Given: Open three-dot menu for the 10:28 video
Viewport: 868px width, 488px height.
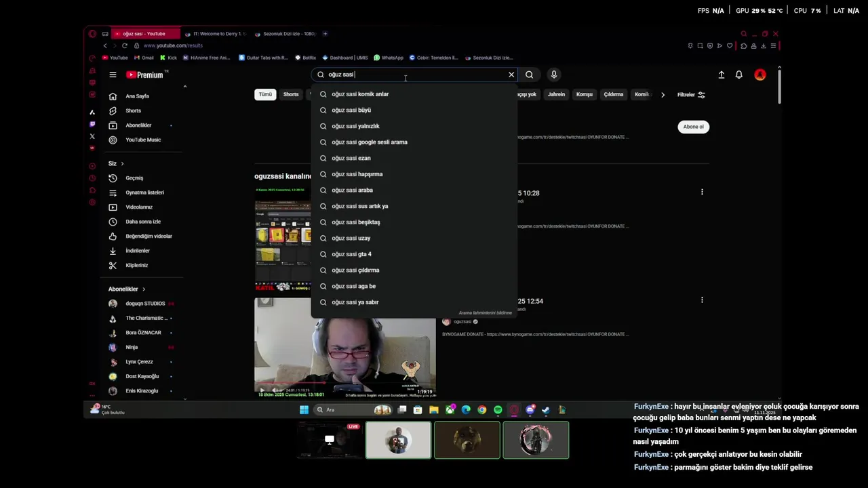Looking at the screenshot, I should 702,192.
